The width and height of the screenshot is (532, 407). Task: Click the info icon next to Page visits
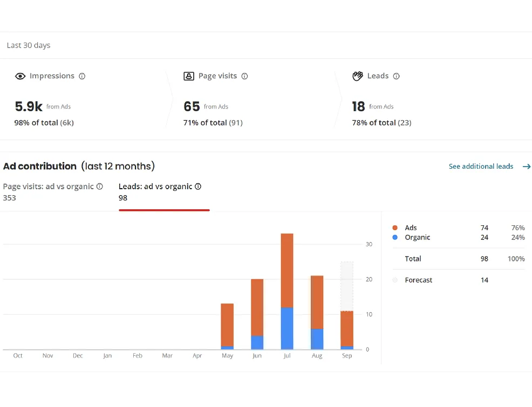(x=244, y=77)
